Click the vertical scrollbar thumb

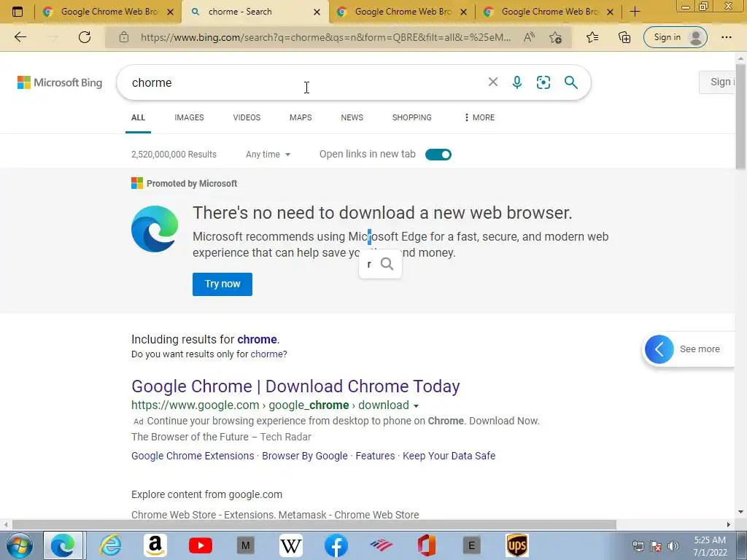740,117
